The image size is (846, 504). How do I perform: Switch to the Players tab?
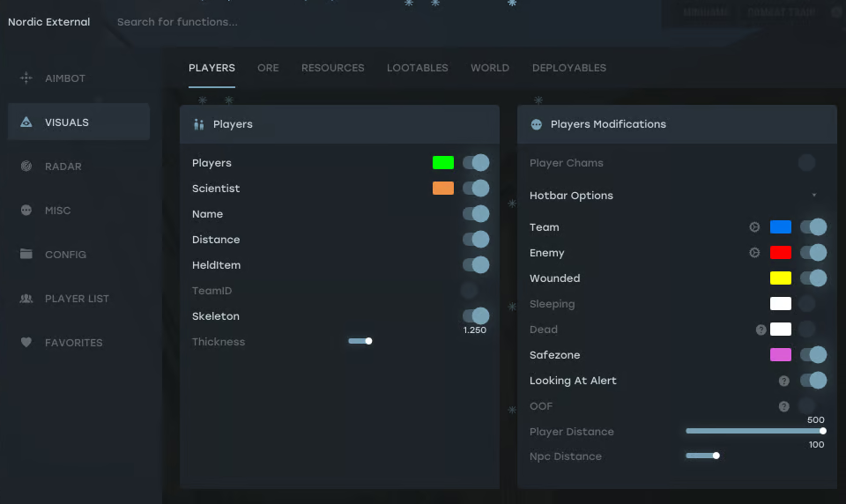click(211, 68)
